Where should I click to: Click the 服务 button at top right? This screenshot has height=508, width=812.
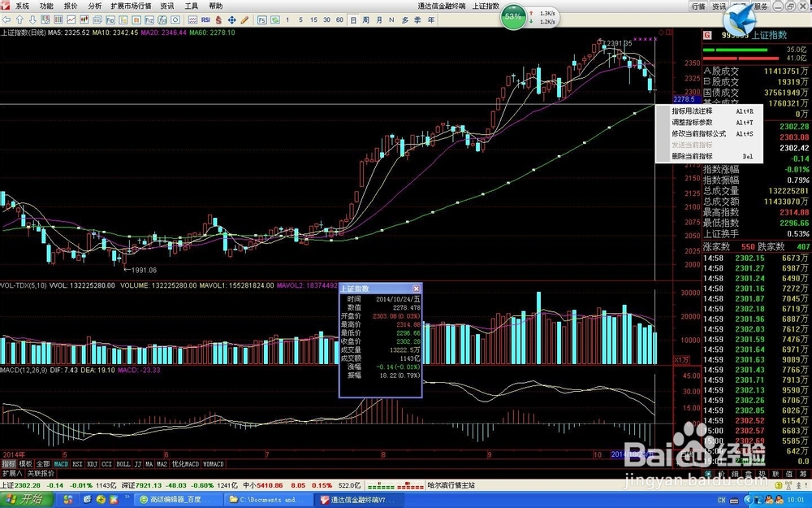pos(762,7)
